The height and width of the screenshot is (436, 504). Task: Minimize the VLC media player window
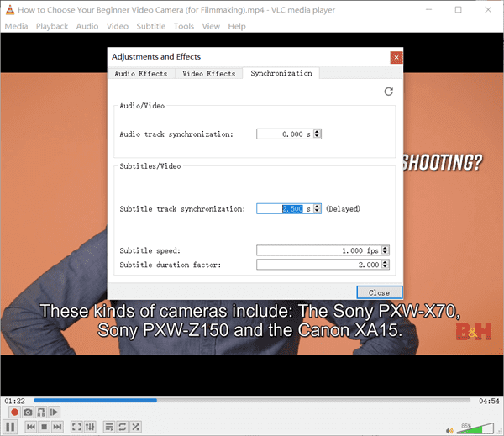(x=428, y=9)
